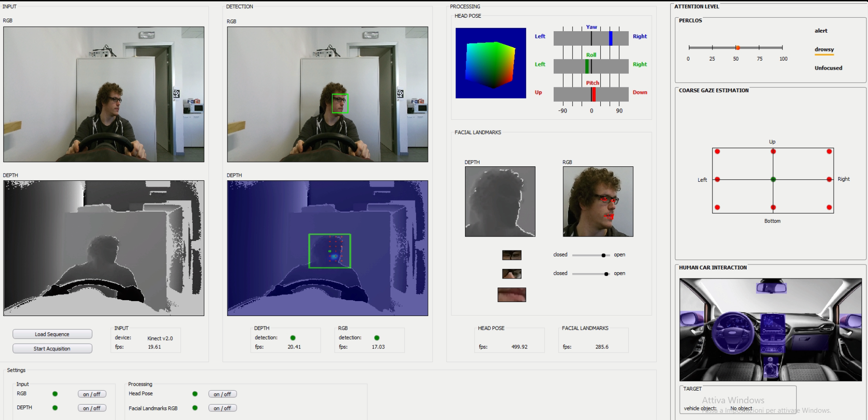The height and width of the screenshot is (420, 868).
Task: Click the green DEPTH detection status indicator
Action: pos(293,338)
